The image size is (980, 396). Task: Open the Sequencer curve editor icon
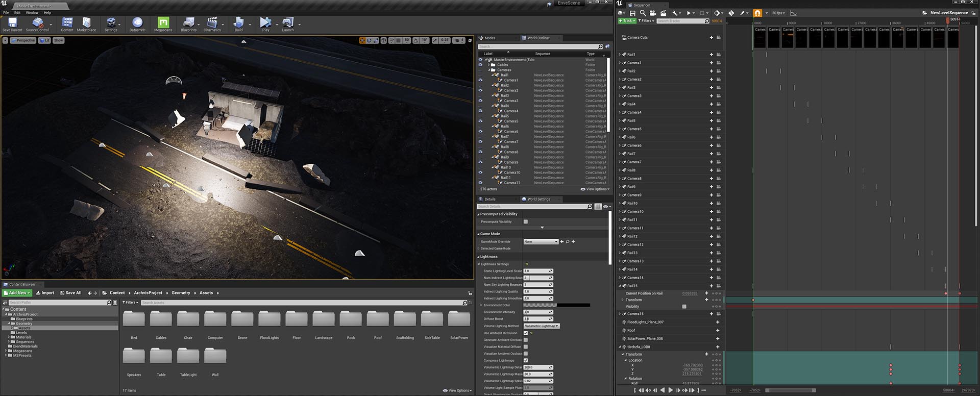pyautogui.click(x=794, y=13)
